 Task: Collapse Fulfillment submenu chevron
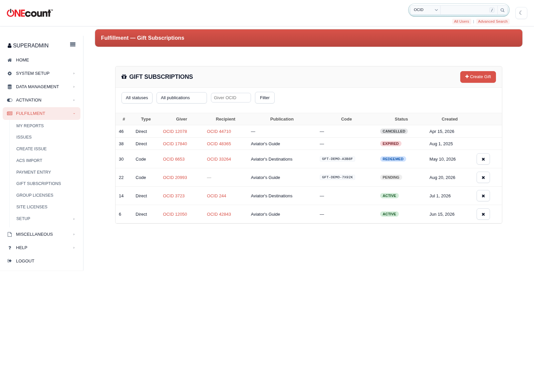tap(74, 114)
